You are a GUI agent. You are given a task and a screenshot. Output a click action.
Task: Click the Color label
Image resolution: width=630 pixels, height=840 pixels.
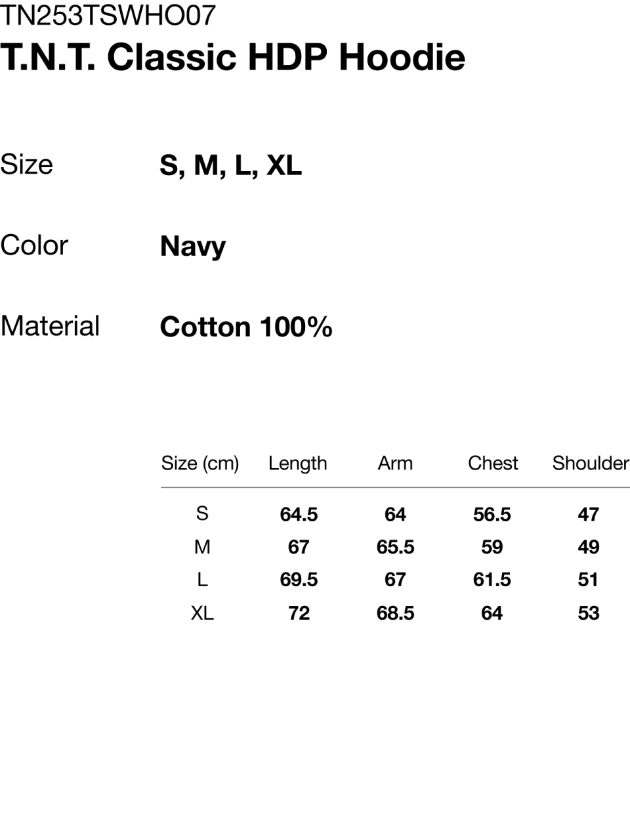pyautogui.click(x=34, y=245)
